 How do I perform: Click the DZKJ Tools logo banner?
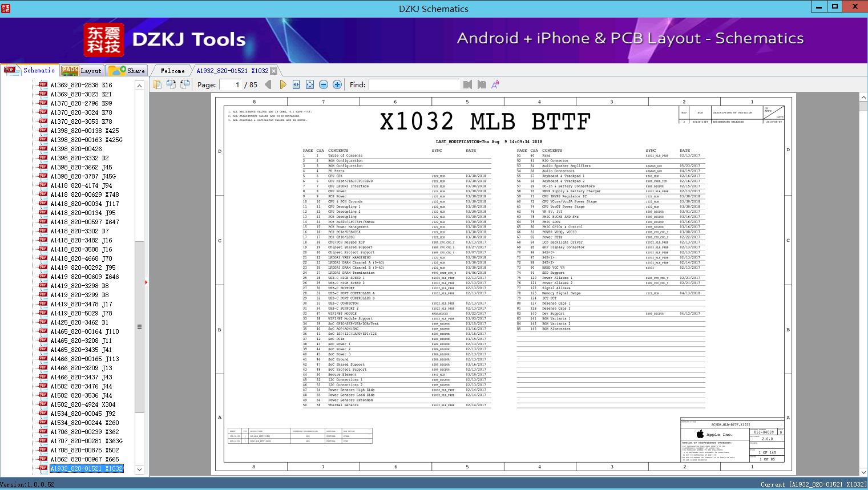[x=165, y=39]
